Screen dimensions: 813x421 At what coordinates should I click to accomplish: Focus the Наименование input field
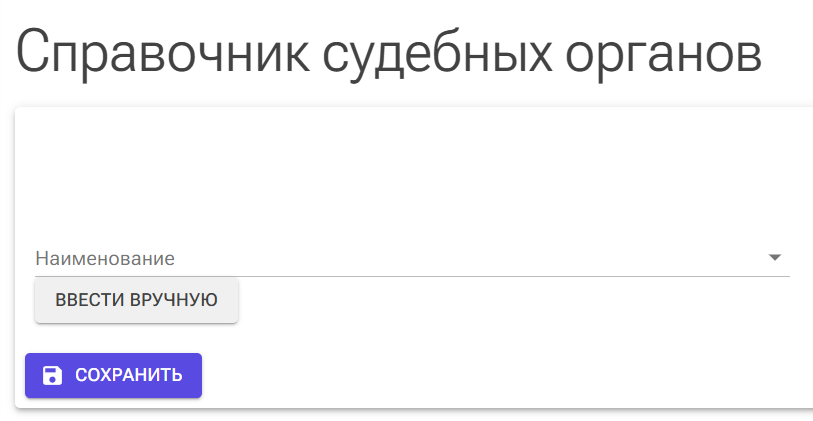[400, 258]
